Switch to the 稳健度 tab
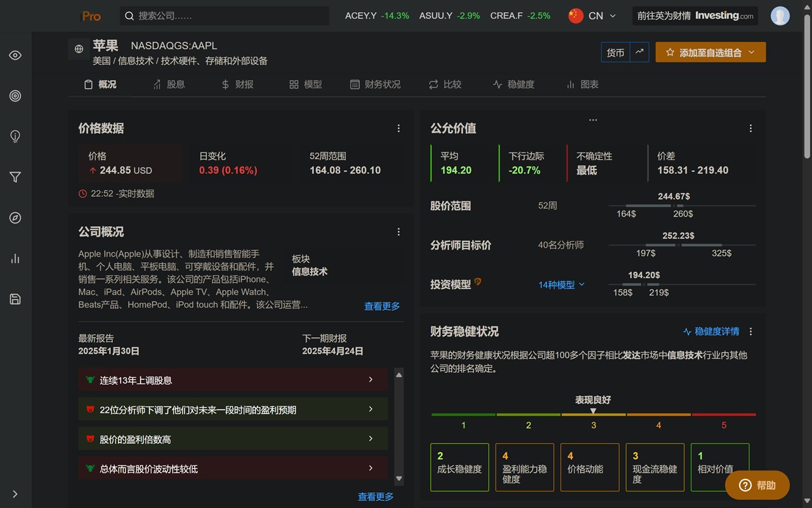Screen dimensions: 812x508 [514, 84]
